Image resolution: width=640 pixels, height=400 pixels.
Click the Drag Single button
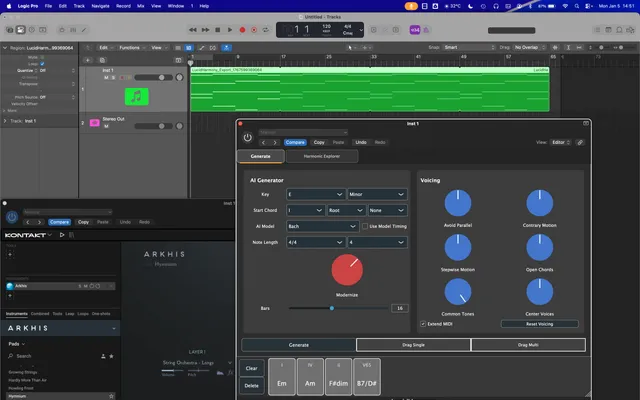pyautogui.click(x=413, y=345)
